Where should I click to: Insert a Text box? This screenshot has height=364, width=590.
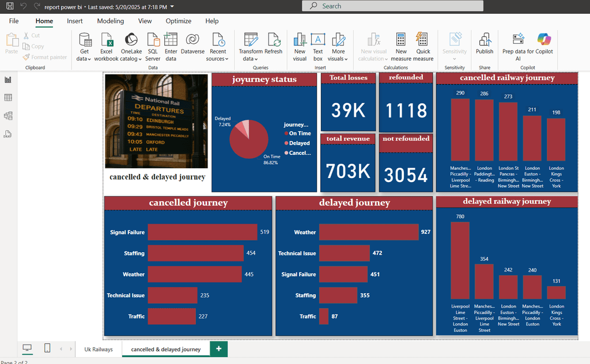[x=318, y=47]
